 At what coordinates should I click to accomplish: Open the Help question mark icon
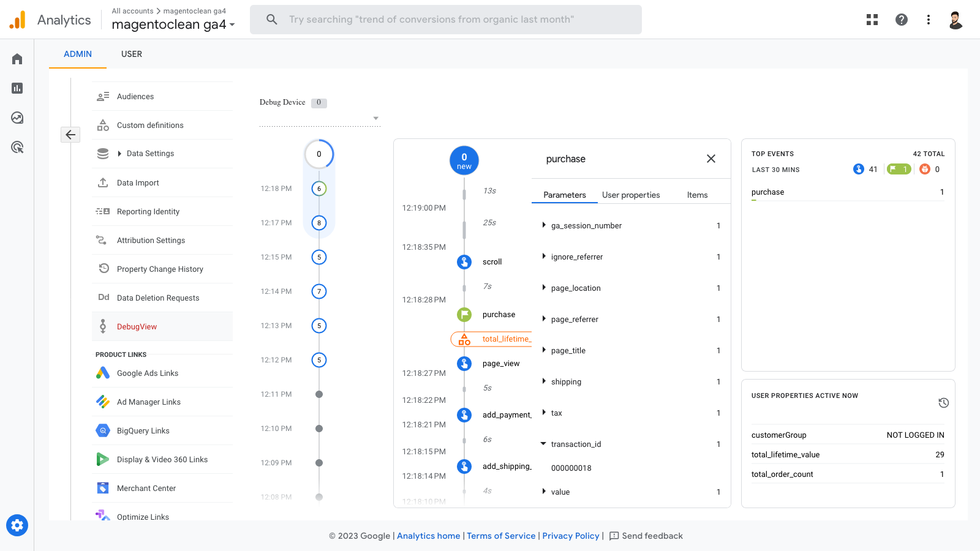902,20
